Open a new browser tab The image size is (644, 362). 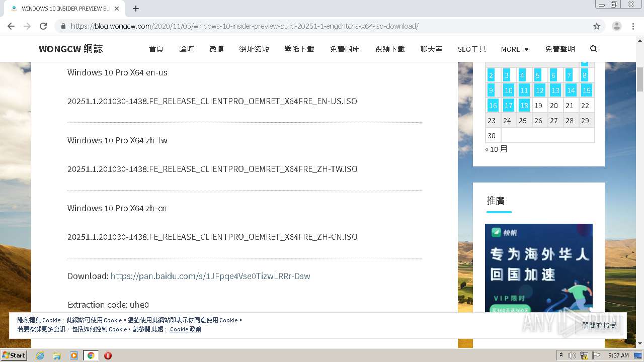tap(136, 9)
